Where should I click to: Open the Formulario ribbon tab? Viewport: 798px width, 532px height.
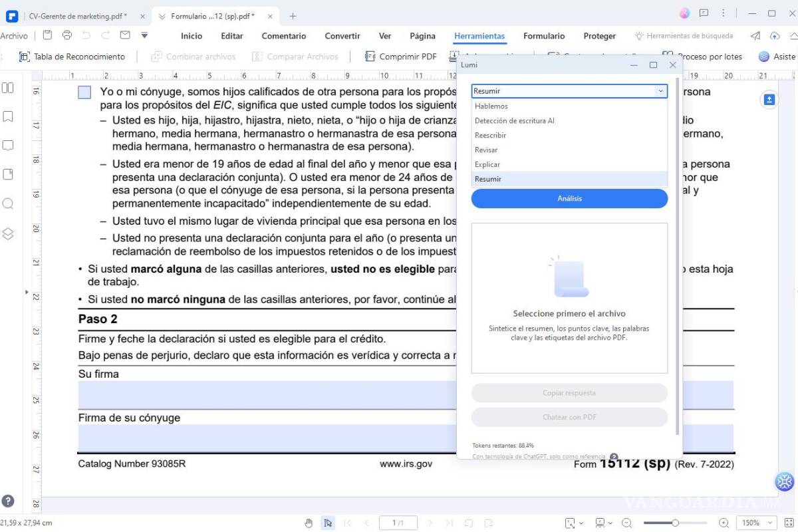coord(544,35)
